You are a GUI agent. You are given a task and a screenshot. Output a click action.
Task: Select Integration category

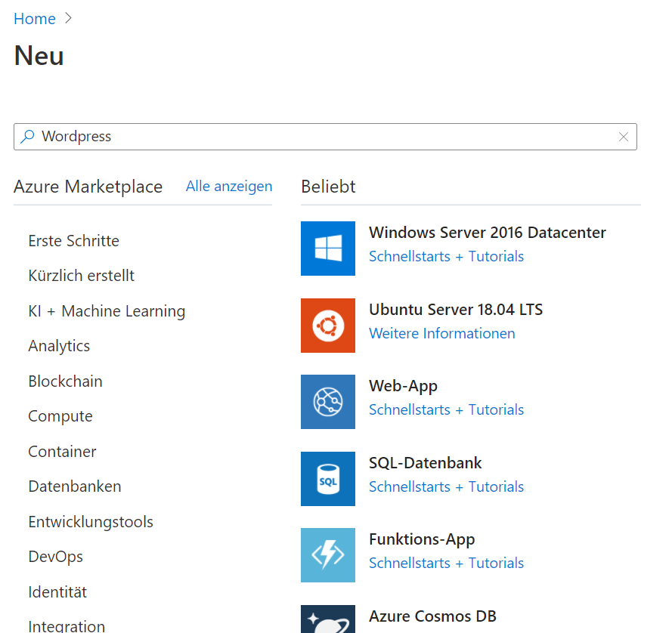pos(67,626)
